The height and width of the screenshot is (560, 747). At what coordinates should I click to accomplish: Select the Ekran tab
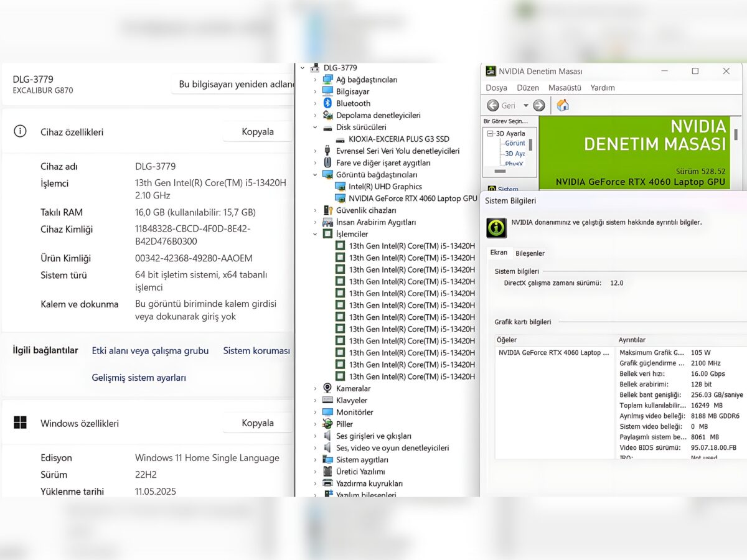499,253
